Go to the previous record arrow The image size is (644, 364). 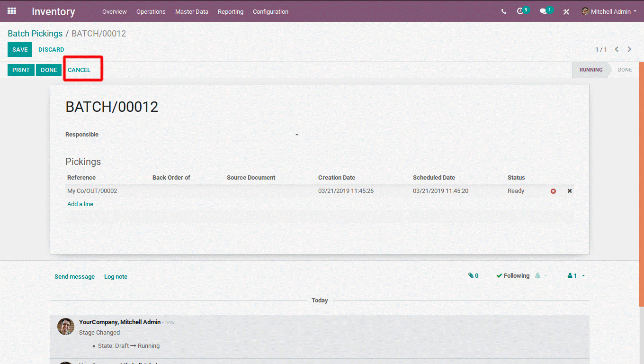pos(617,49)
